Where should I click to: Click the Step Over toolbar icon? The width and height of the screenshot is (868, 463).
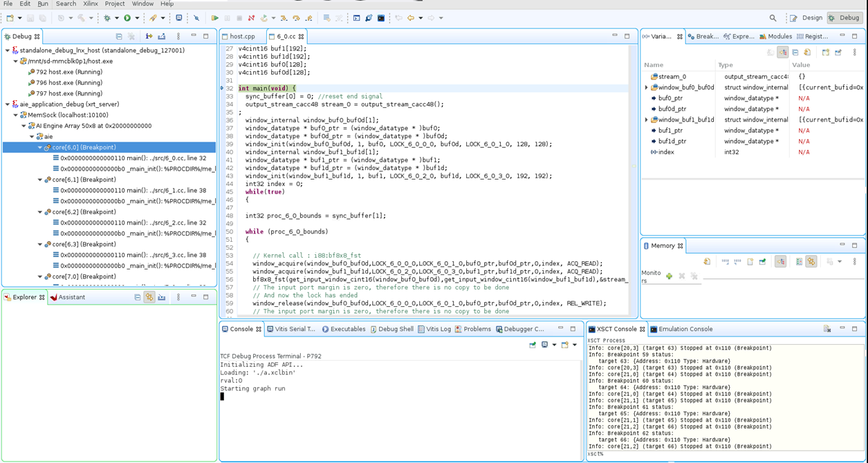296,18
